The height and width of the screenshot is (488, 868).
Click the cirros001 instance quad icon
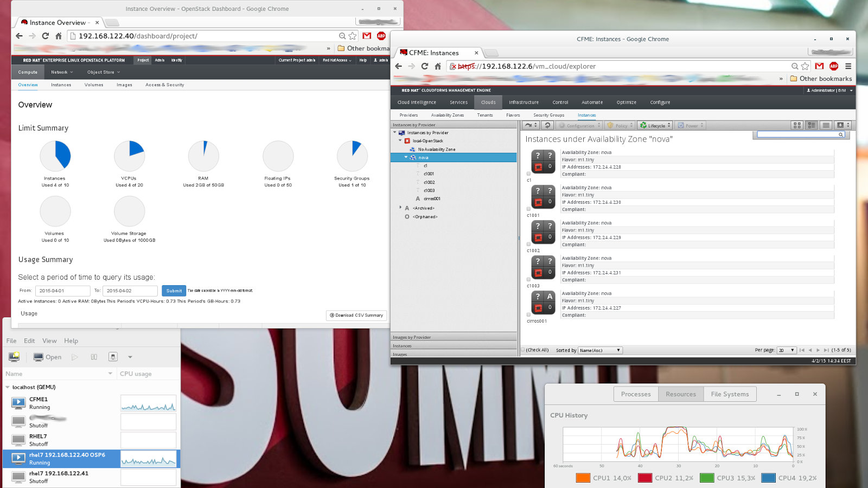pyautogui.click(x=543, y=302)
